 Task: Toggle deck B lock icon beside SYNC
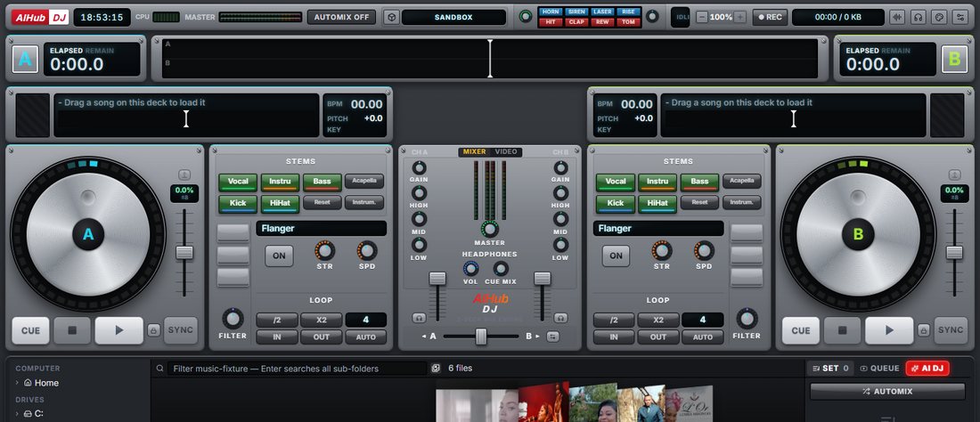(x=924, y=330)
